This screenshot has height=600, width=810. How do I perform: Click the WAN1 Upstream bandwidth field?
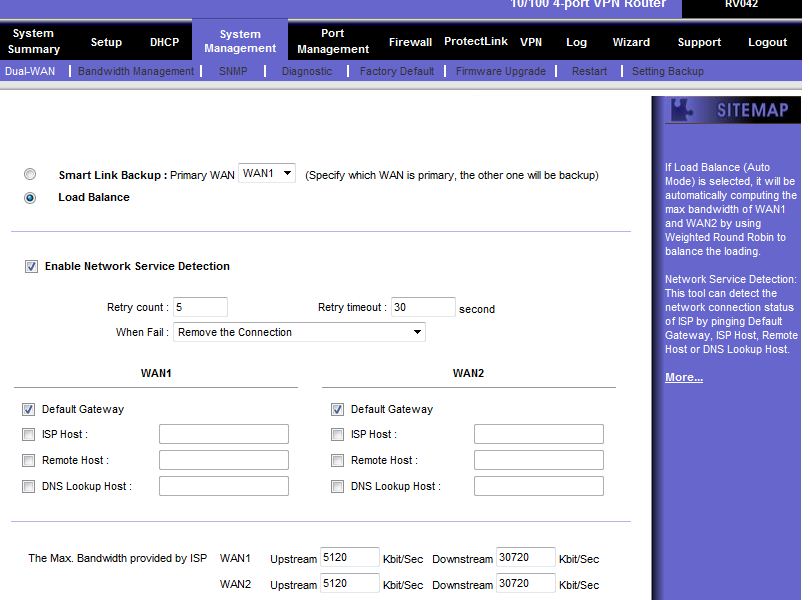(x=349, y=558)
